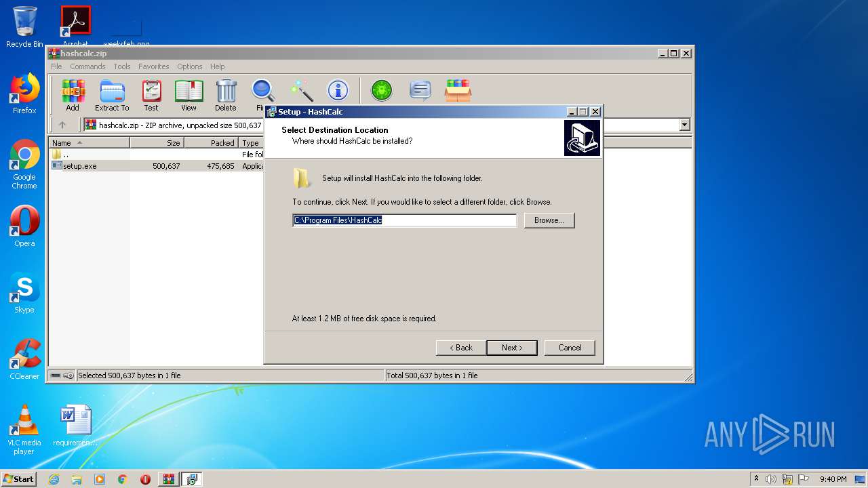The height and width of the screenshot is (488, 868).
Task: Click the Extract To toolbar icon
Action: [112, 95]
